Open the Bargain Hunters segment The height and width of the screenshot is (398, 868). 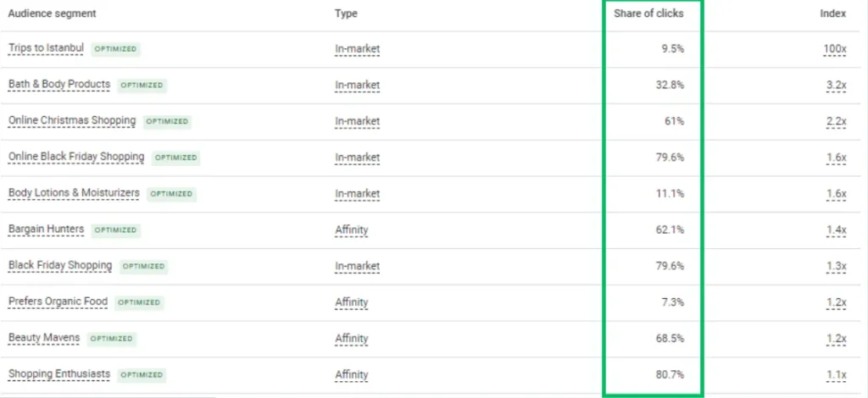(46, 229)
